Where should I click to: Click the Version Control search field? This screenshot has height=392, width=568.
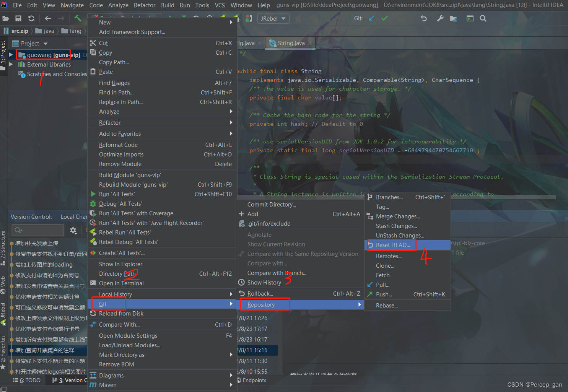[x=38, y=230]
